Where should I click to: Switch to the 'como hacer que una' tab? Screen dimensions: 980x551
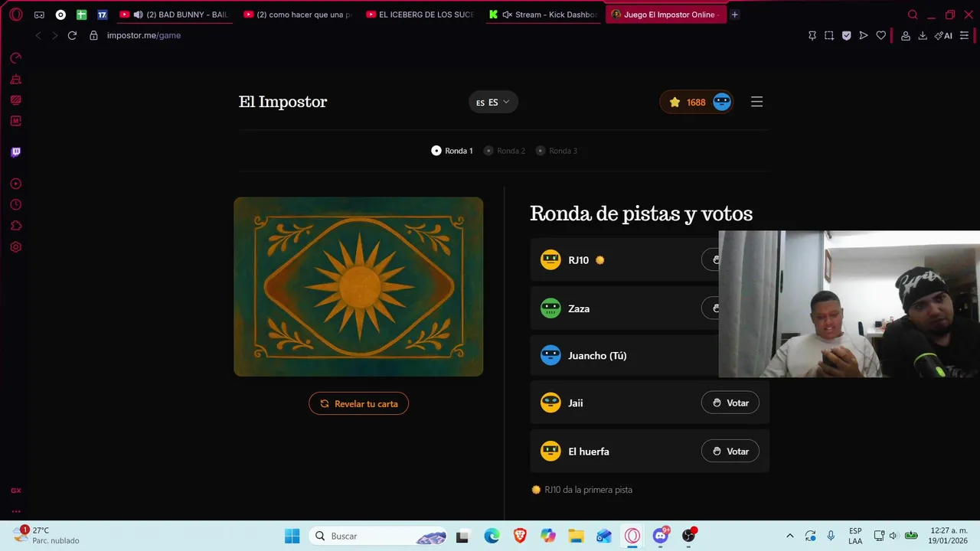pyautogui.click(x=299, y=15)
